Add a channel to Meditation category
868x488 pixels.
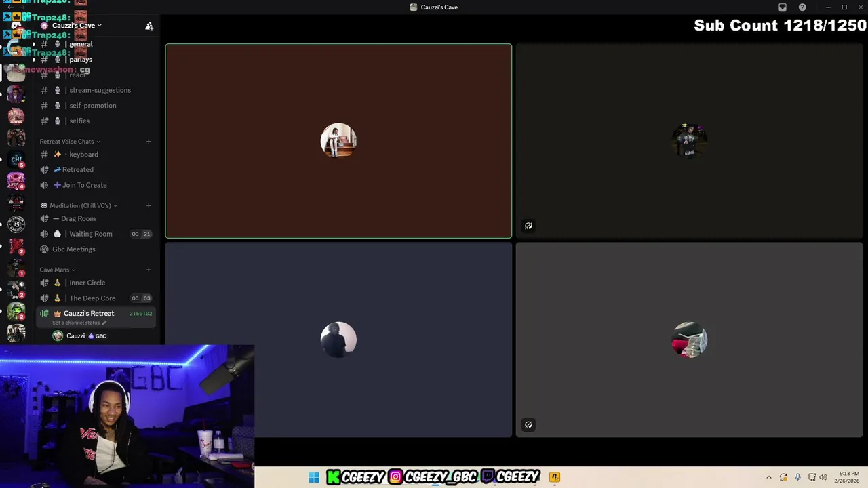tap(149, 205)
